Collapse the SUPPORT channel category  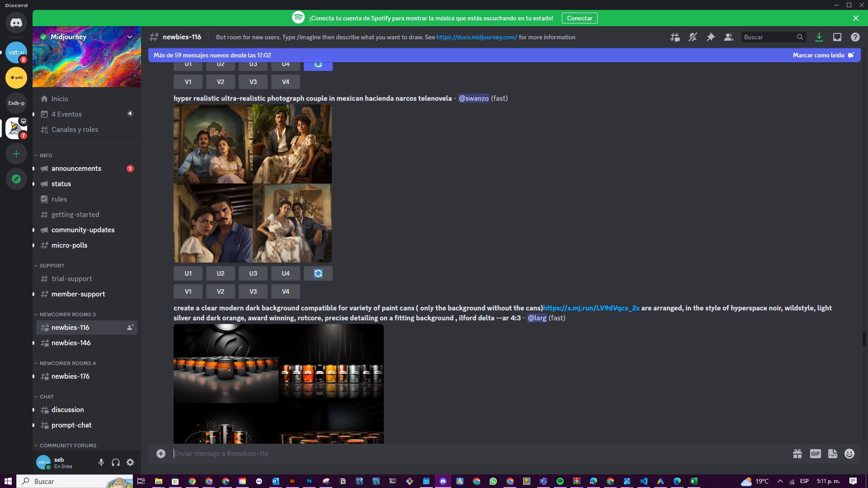click(x=52, y=266)
